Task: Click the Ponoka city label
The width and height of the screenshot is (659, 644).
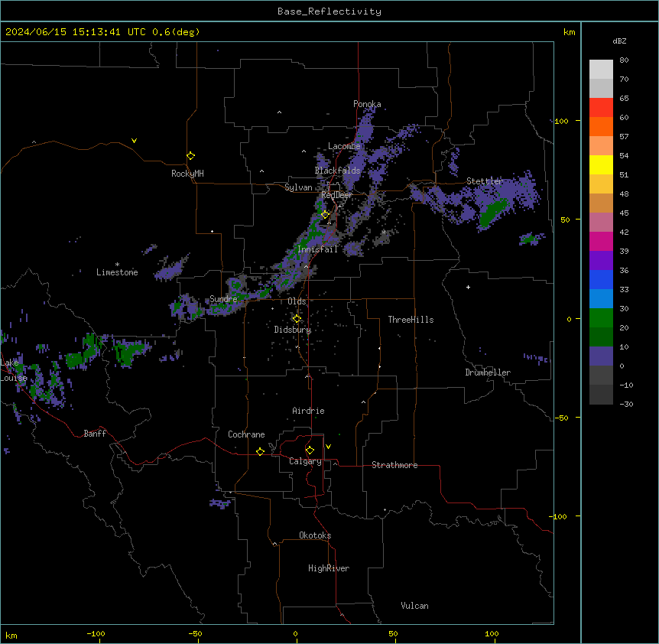Action: (367, 104)
